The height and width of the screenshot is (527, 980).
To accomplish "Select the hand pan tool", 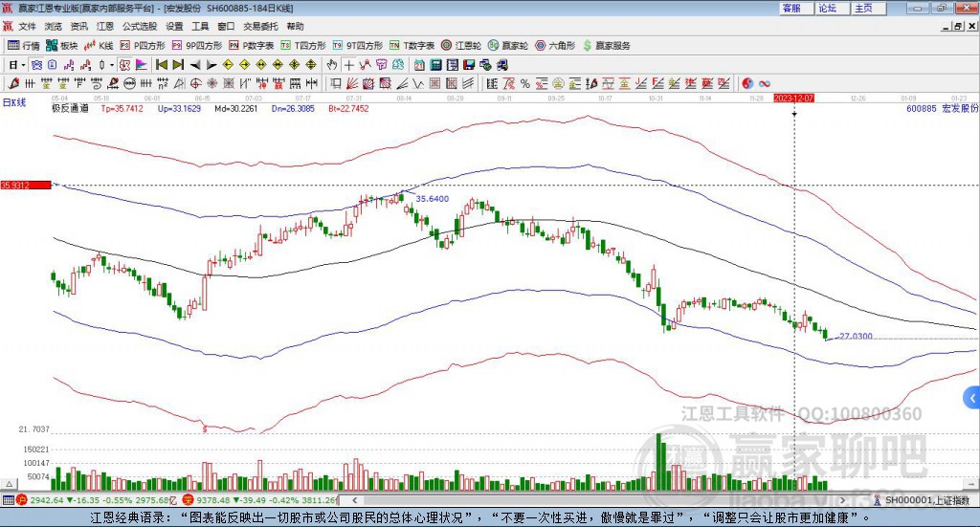I will tap(332, 65).
